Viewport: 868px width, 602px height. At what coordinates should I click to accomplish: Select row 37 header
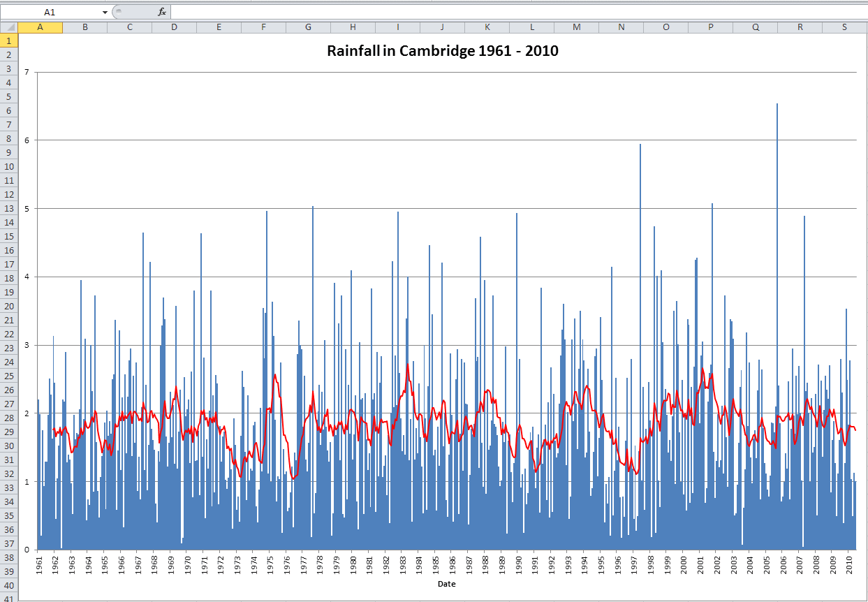pos(9,543)
